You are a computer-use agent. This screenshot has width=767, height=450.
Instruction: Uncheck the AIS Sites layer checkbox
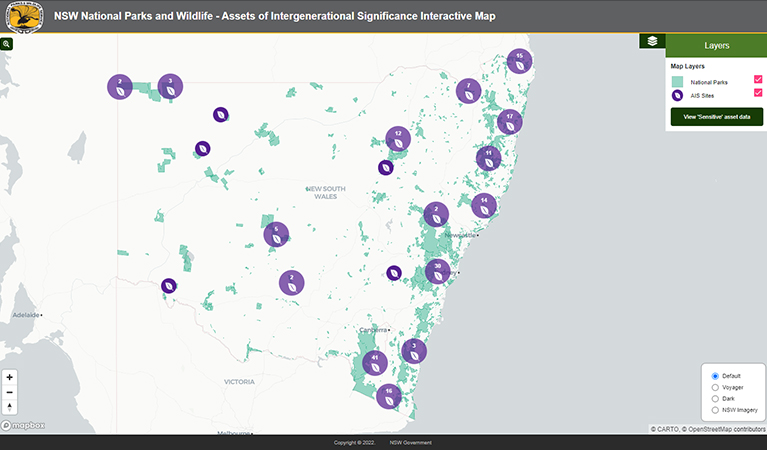(x=758, y=92)
